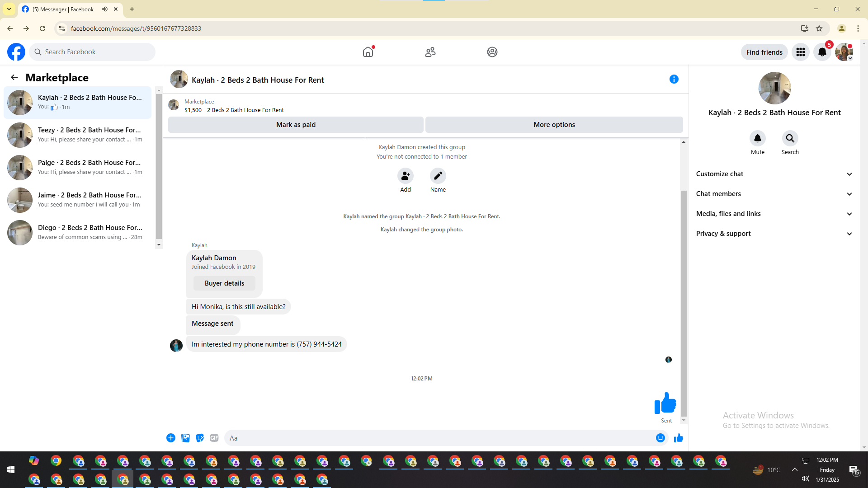Open more actions plus icon in composer

pyautogui.click(x=171, y=438)
